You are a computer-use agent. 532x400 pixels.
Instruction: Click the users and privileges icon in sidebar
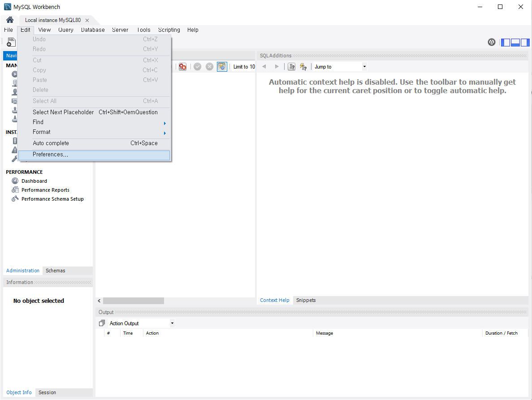pyautogui.click(x=15, y=92)
